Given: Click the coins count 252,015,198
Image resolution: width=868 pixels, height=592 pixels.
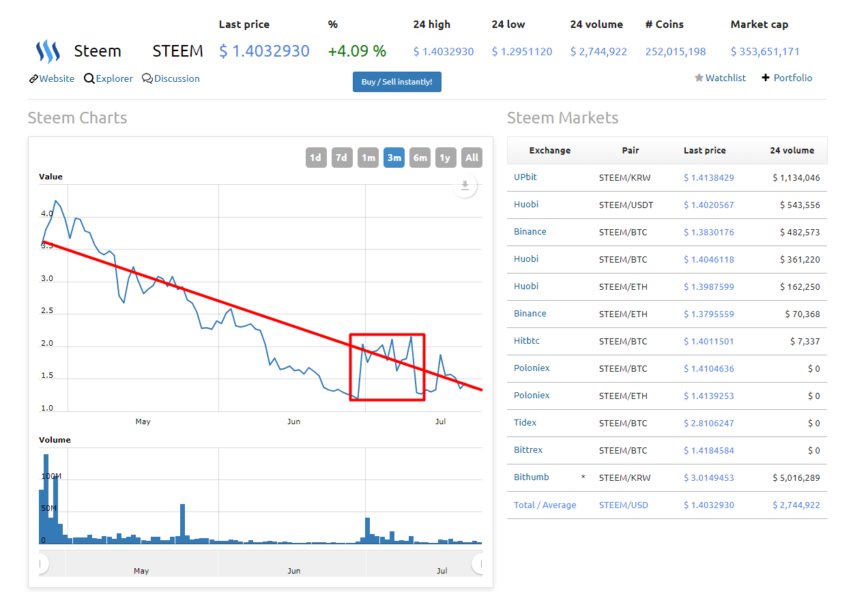Looking at the screenshot, I should [676, 52].
